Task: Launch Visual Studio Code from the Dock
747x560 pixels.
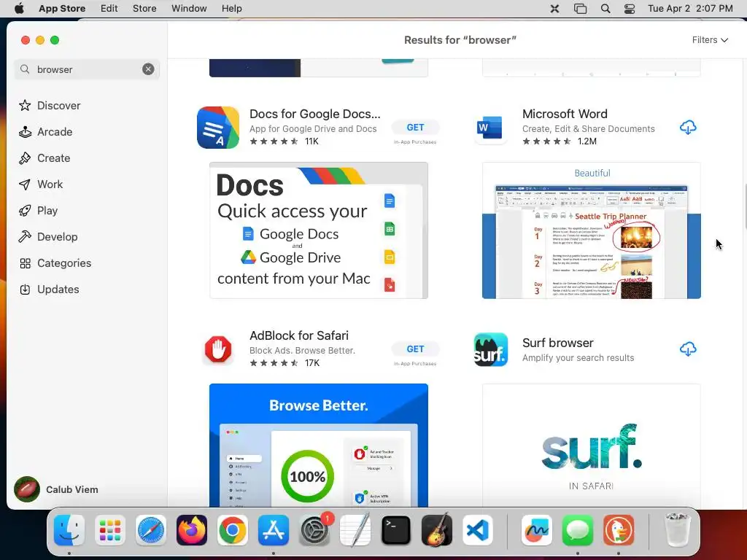Action: pos(477,530)
